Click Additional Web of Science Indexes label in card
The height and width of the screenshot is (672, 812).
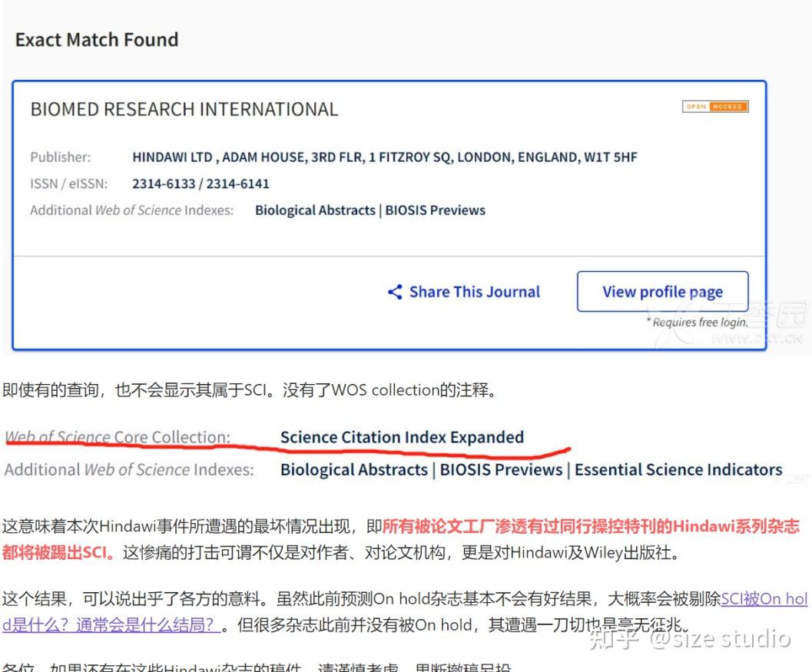(132, 210)
